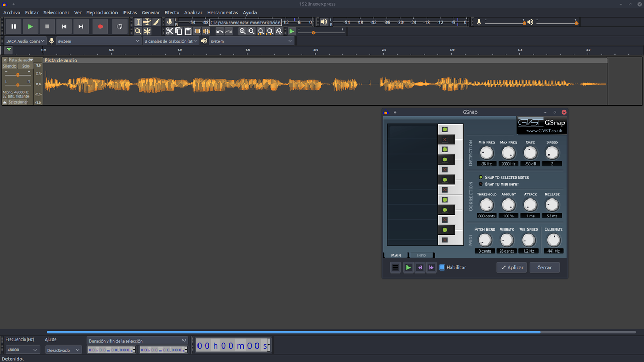
Task: Click the GSnap skip backward button
Action: 420,267
